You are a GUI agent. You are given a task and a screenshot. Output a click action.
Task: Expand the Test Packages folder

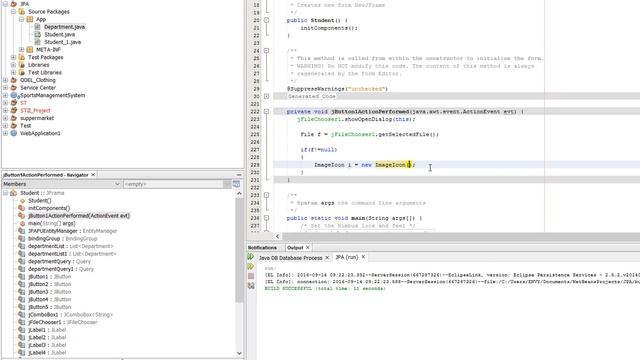coord(13,57)
